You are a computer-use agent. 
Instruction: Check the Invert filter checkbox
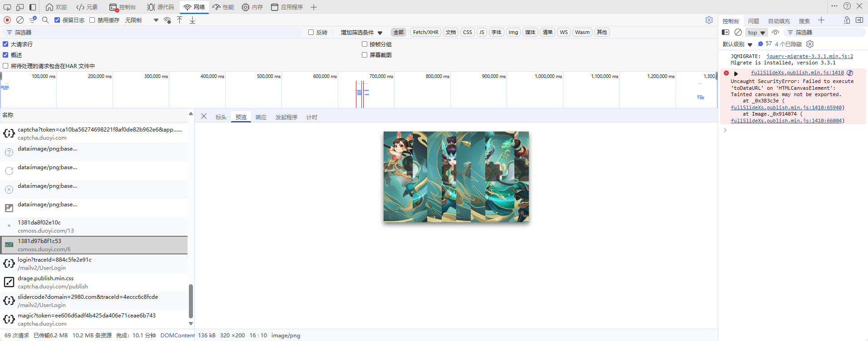(x=311, y=32)
